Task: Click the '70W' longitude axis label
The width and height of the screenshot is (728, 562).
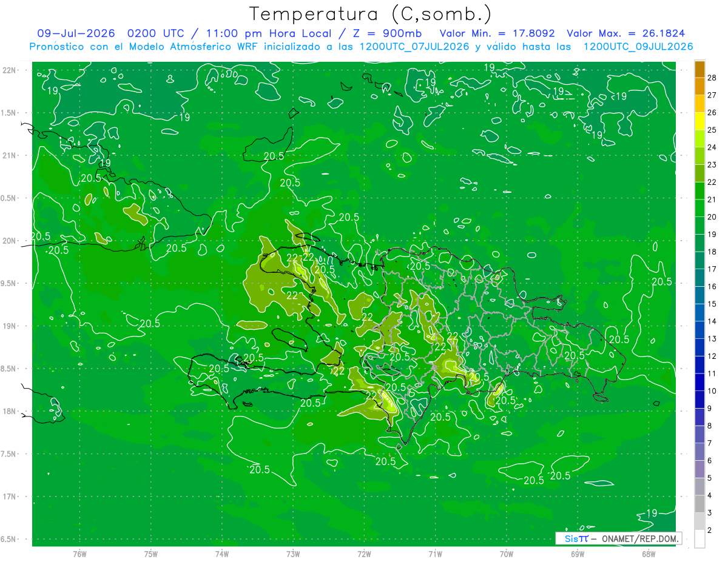Action: pyautogui.click(x=507, y=554)
